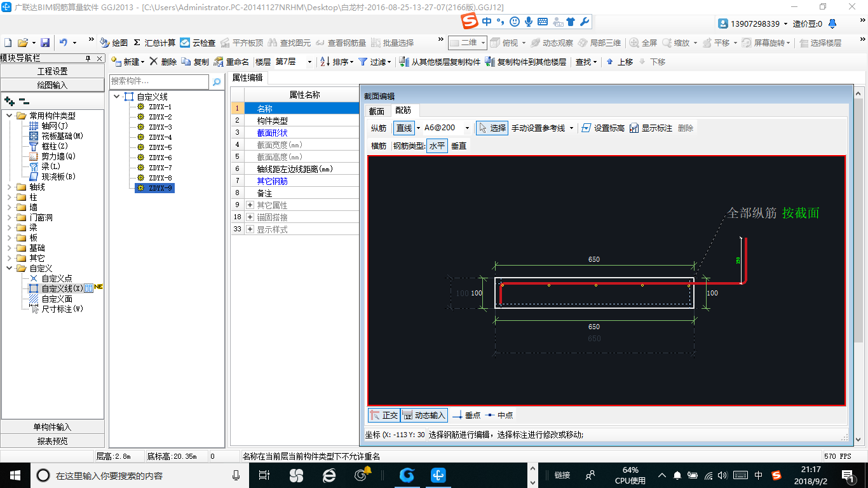Click 设置标高 elevation icon
Viewport: 868px width, 488px height.
point(603,128)
